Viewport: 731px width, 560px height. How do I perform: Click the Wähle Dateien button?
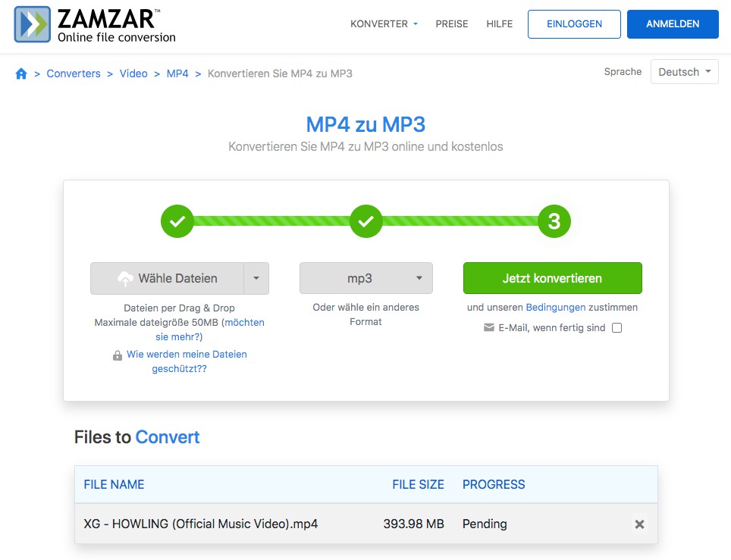click(x=168, y=278)
